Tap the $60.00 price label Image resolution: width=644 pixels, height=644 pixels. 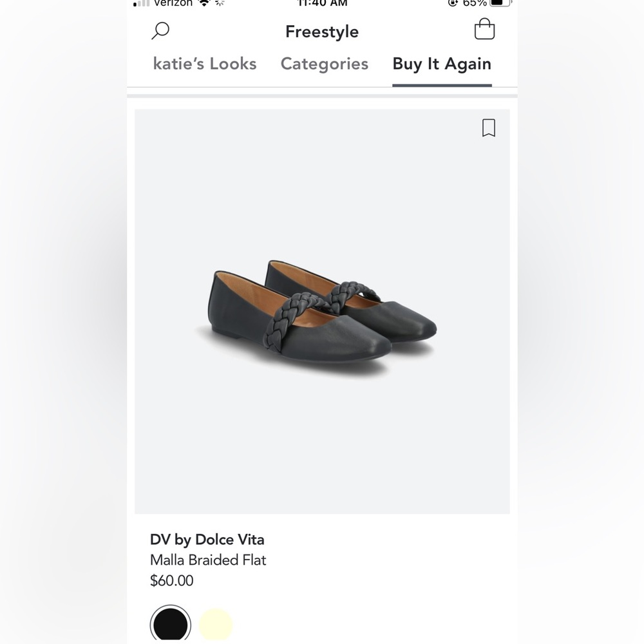pyautogui.click(x=171, y=580)
